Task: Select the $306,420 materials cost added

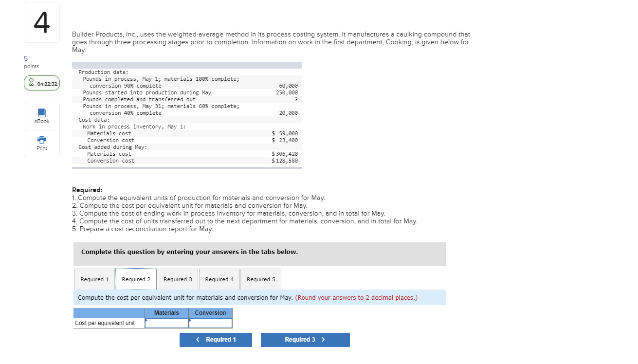Action: (x=285, y=154)
